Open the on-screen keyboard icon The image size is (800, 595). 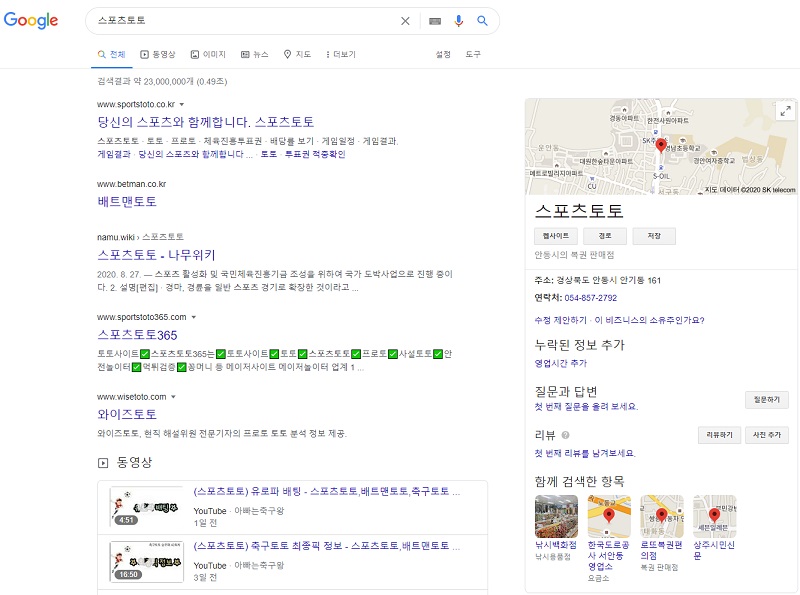(435, 21)
